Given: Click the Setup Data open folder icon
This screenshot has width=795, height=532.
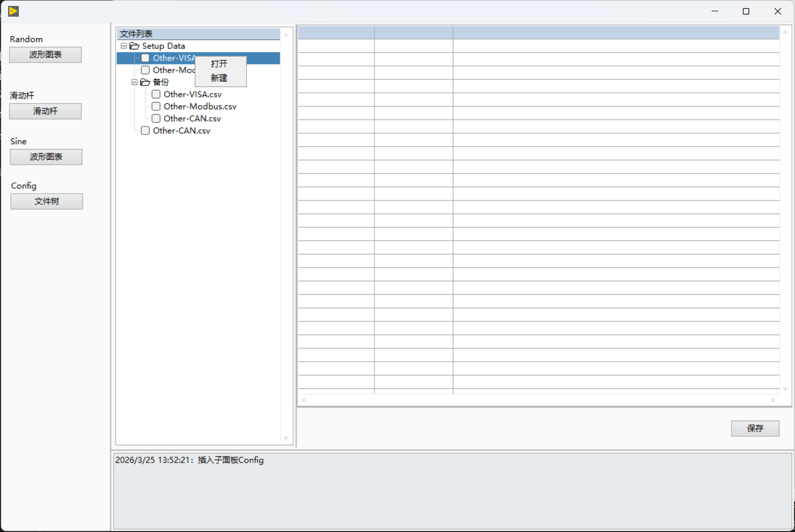Looking at the screenshot, I should (134, 46).
